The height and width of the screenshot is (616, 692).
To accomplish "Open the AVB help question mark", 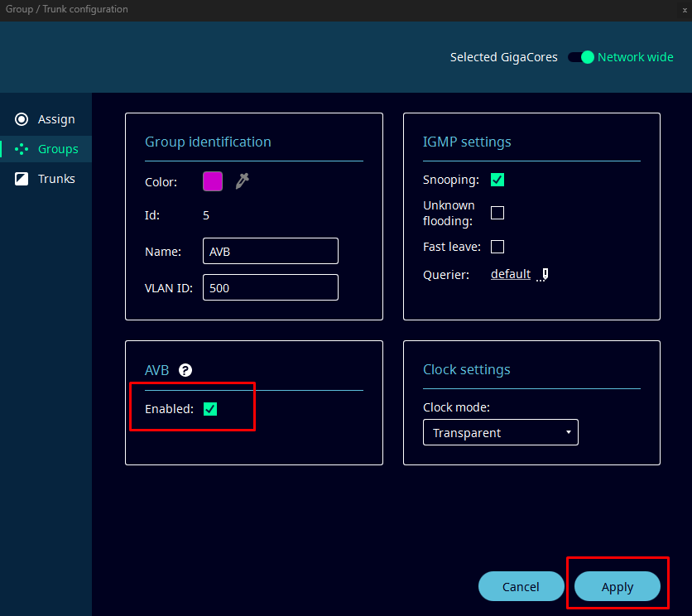I will pos(185,370).
